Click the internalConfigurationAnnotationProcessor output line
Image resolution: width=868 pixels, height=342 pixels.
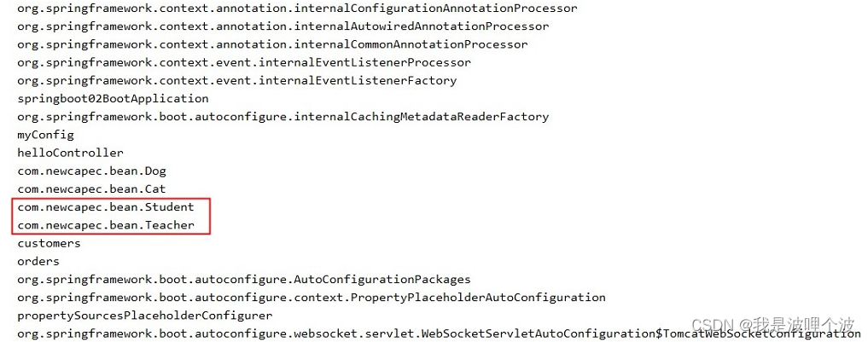(x=297, y=9)
